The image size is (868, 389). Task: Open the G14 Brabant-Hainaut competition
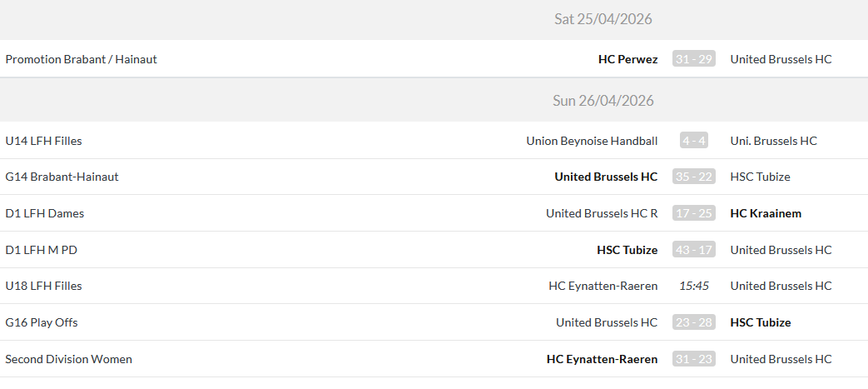pos(62,177)
